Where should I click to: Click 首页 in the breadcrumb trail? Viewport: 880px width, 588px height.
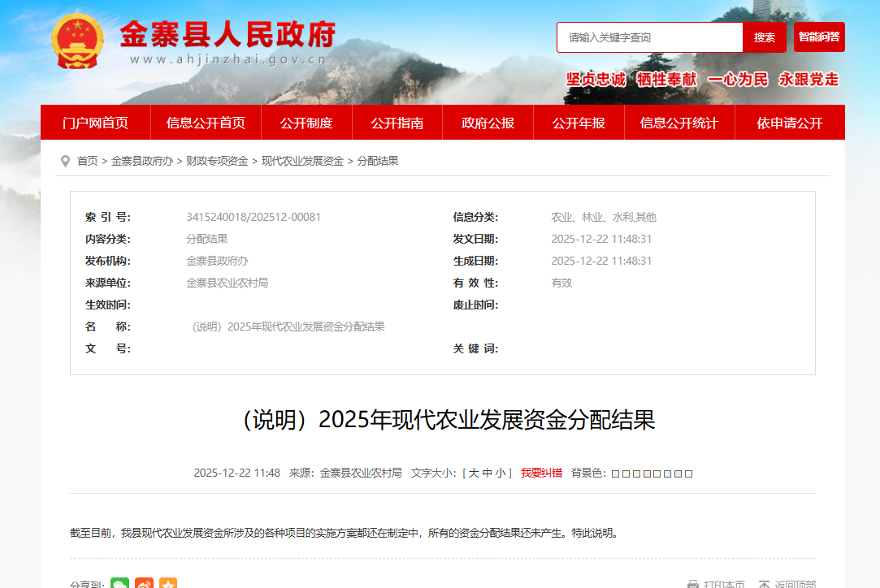(x=87, y=161)
